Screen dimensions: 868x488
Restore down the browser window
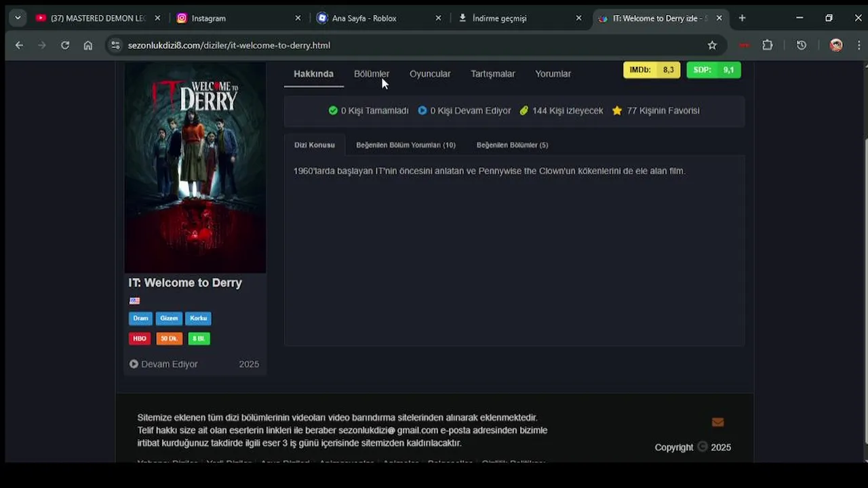(829, 18)
